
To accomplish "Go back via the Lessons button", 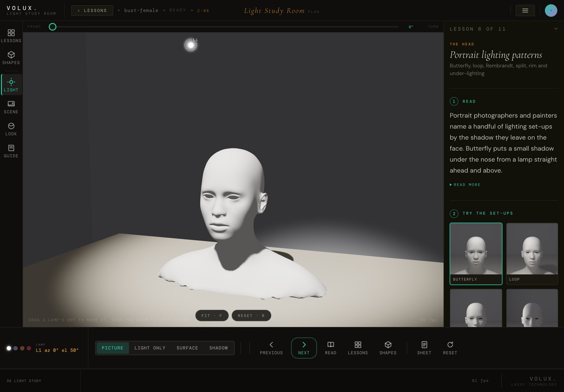I will click(92, 10).
